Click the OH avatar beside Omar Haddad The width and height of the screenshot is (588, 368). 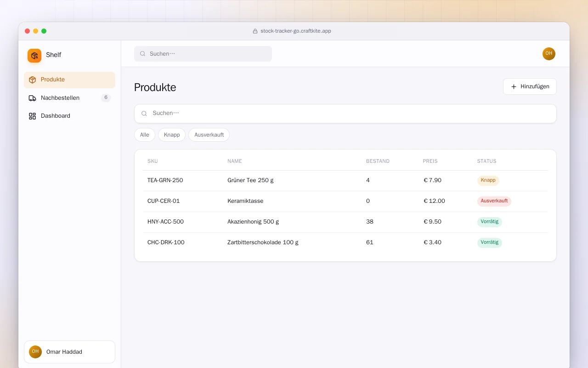35,352
